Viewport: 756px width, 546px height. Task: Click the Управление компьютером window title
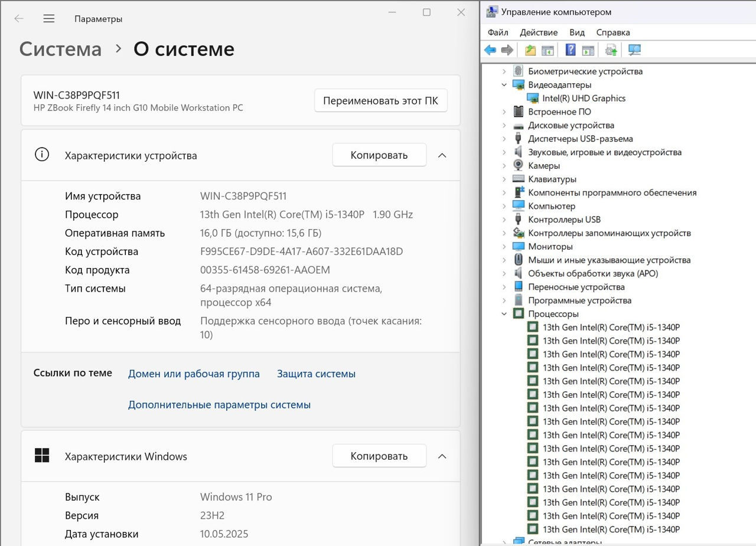(556, 12)
